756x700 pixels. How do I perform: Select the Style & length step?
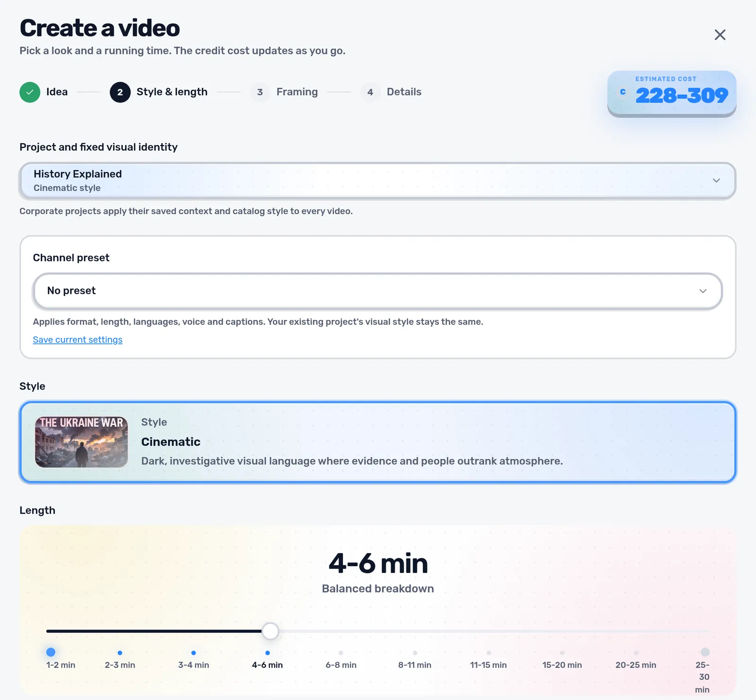click(x=159, y=92)
